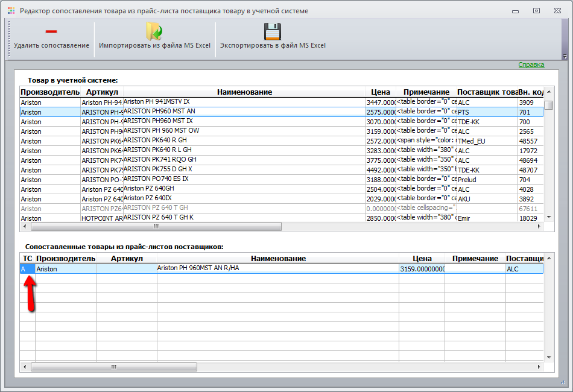This screenshot has height=392, width=573.
Task: Select row 'ARISTON PO740 ES IX'
Action: pos(282,180)
